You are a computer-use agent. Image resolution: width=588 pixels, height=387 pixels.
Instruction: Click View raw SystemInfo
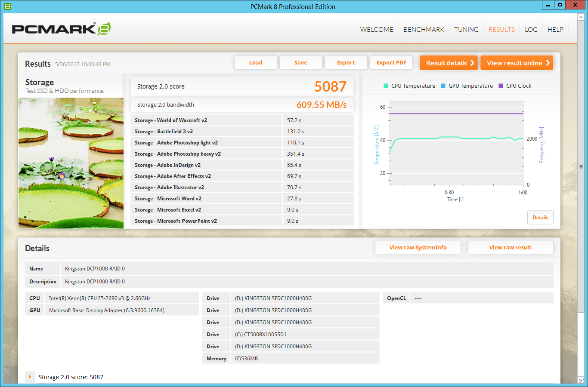[x=418, y=247]
